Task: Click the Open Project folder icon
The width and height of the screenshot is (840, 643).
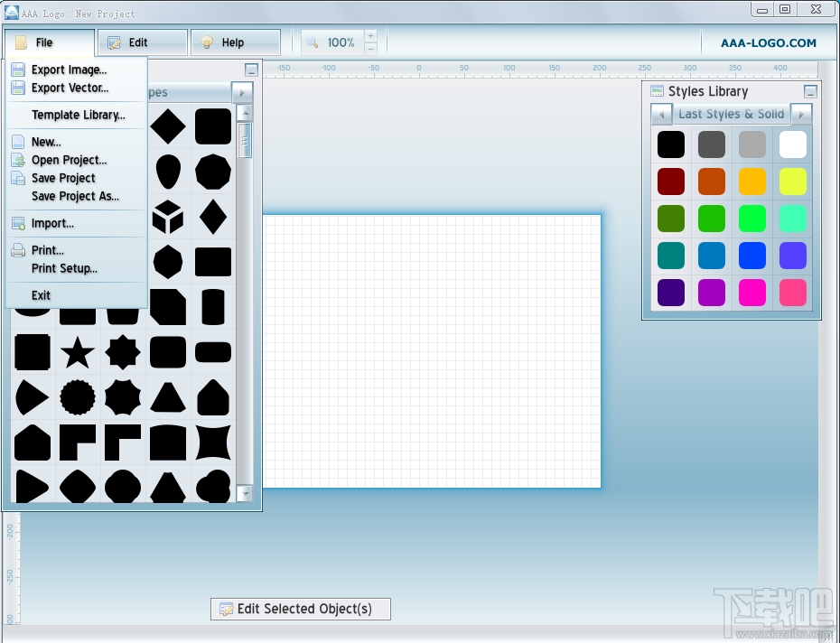Action: pos(18,160)
